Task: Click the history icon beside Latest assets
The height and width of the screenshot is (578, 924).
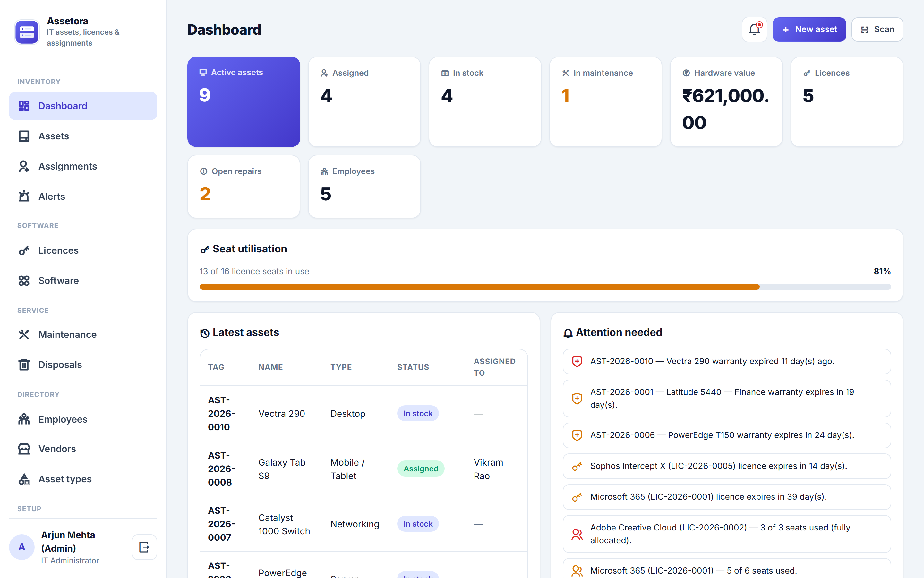Action: (x=205, y=333)
